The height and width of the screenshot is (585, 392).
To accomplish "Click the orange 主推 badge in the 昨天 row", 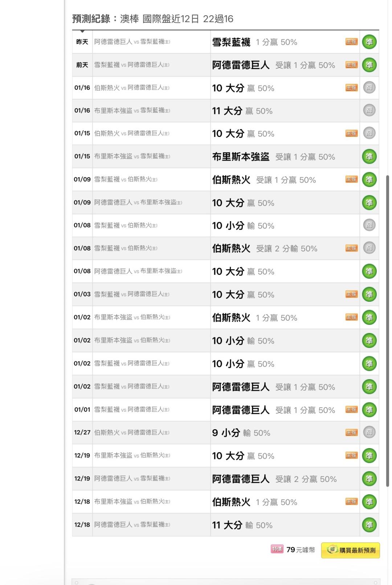I will [351, 42].
